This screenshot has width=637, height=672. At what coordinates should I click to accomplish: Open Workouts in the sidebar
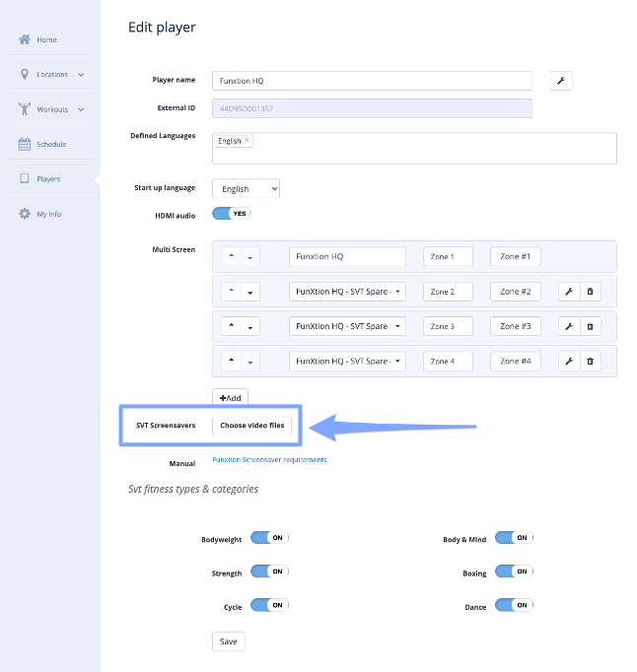coord(50,108)
